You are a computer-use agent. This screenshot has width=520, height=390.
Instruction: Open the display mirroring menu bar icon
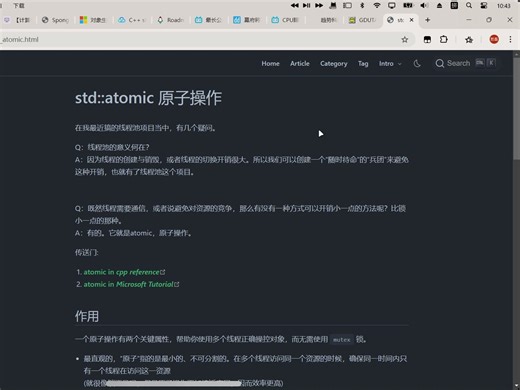(392, 5)
